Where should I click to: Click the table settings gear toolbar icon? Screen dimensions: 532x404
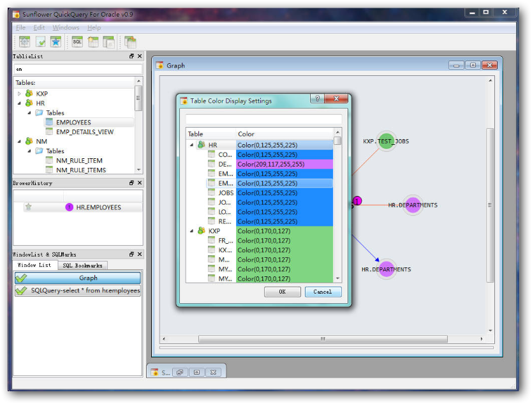click(x=24, y=41)
